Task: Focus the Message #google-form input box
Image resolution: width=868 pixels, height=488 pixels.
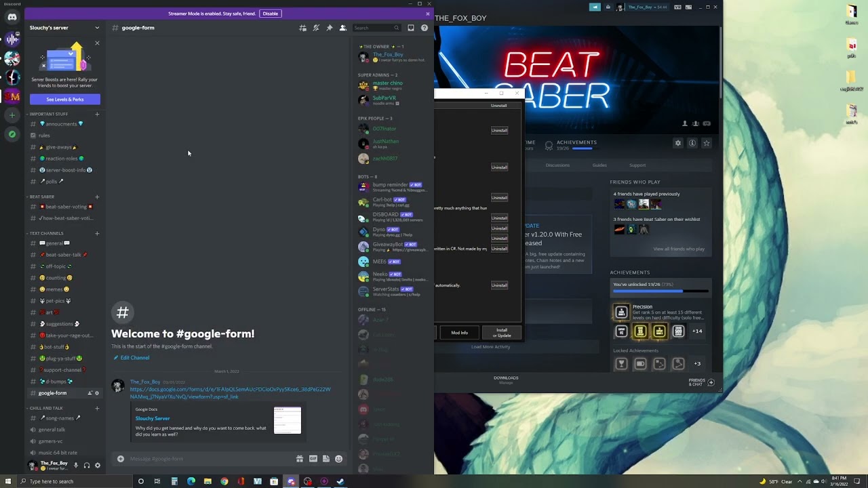Action: [x=210, y=459]
